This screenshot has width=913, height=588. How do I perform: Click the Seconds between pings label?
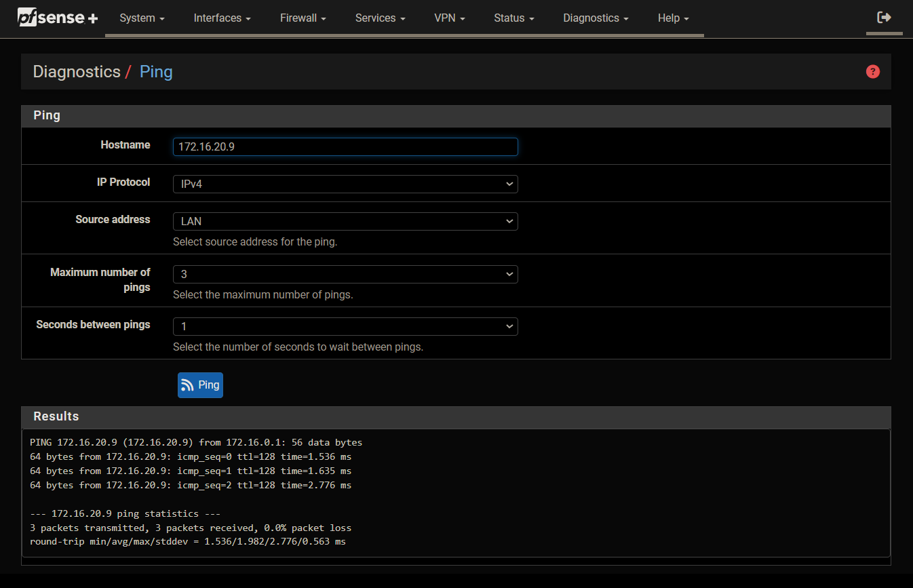pyautogui.click(x=93, y=324)
